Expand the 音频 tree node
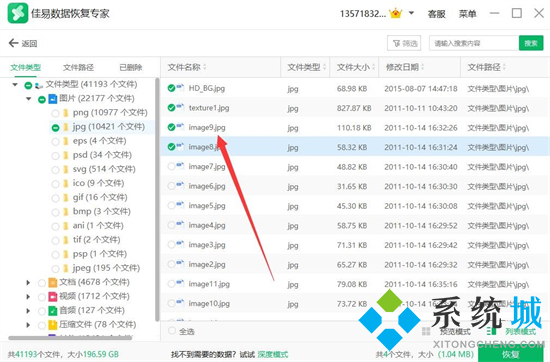550x362 pixels. coord(28,310)
